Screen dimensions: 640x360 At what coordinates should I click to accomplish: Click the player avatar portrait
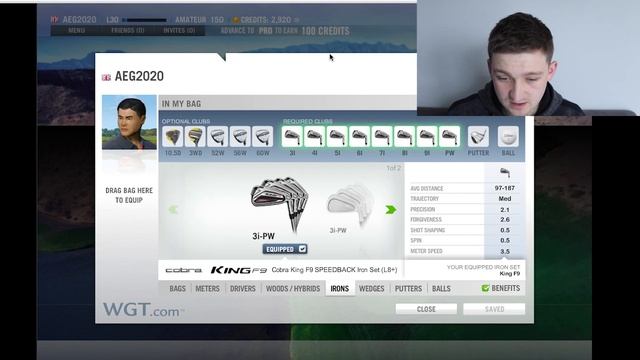tap(129, 122)
